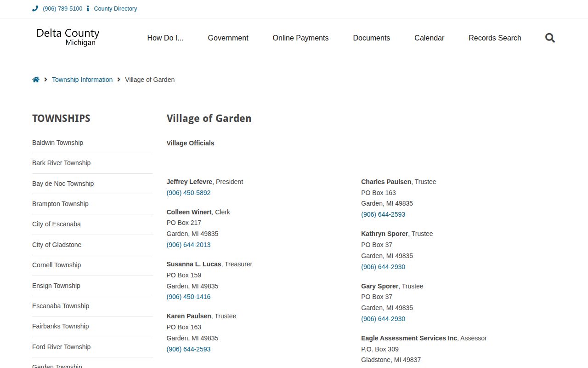
Task: Go to homepage via breadcrumb house icon
Action: point(36,80)
